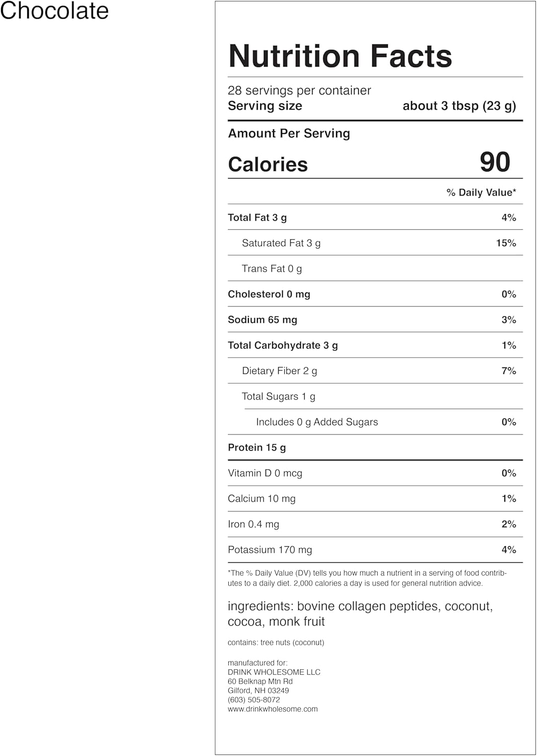
Task: Click the Calories value 90
Action: (x=495, y=162)
